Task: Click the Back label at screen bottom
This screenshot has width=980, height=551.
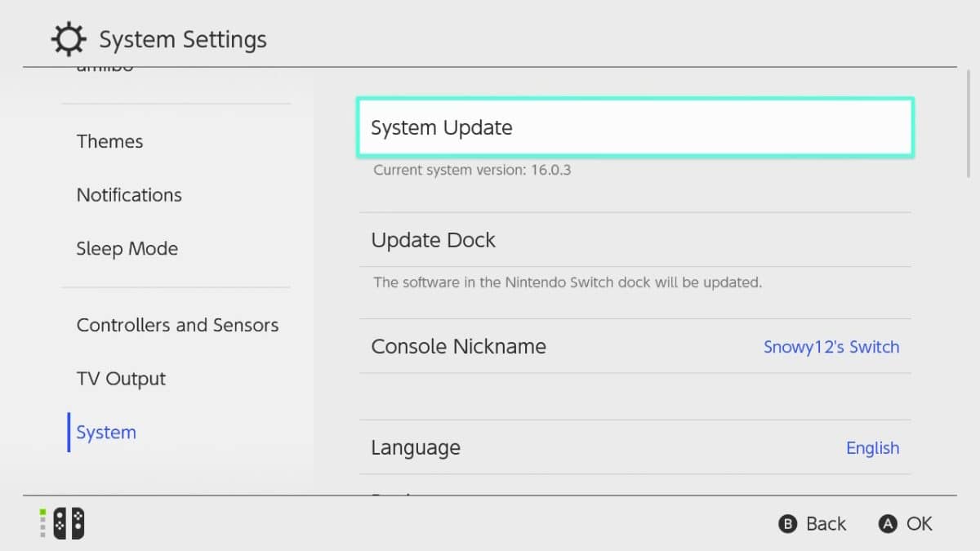Action: [x=826, y=523]
